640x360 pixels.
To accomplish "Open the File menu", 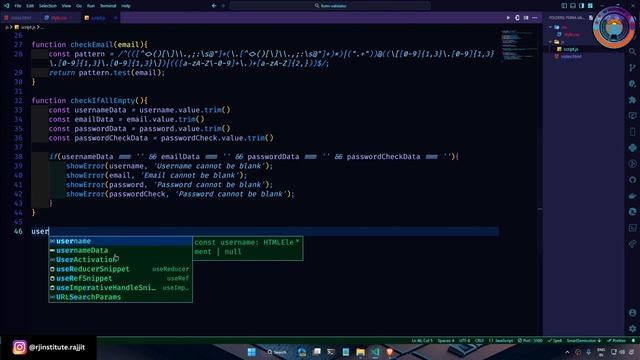I will pyautogui.click(x=18, y=6).
